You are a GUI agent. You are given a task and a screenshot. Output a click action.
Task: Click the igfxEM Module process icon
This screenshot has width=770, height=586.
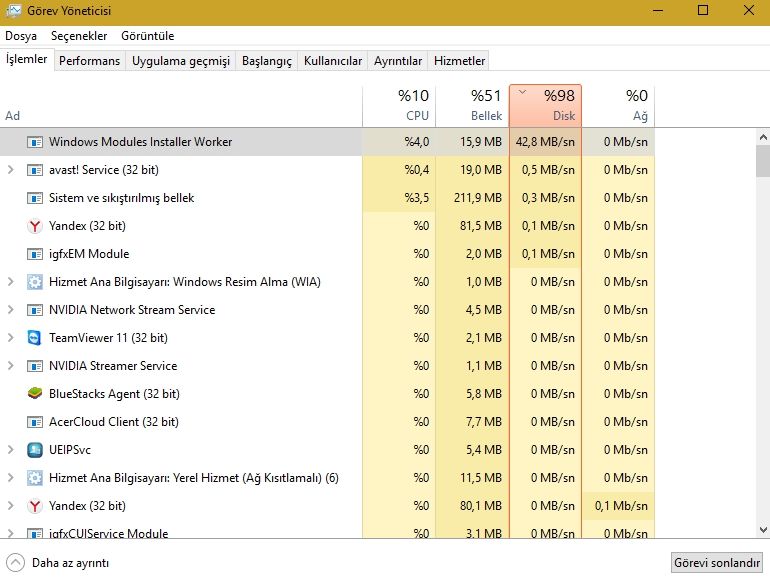(35, 254)
